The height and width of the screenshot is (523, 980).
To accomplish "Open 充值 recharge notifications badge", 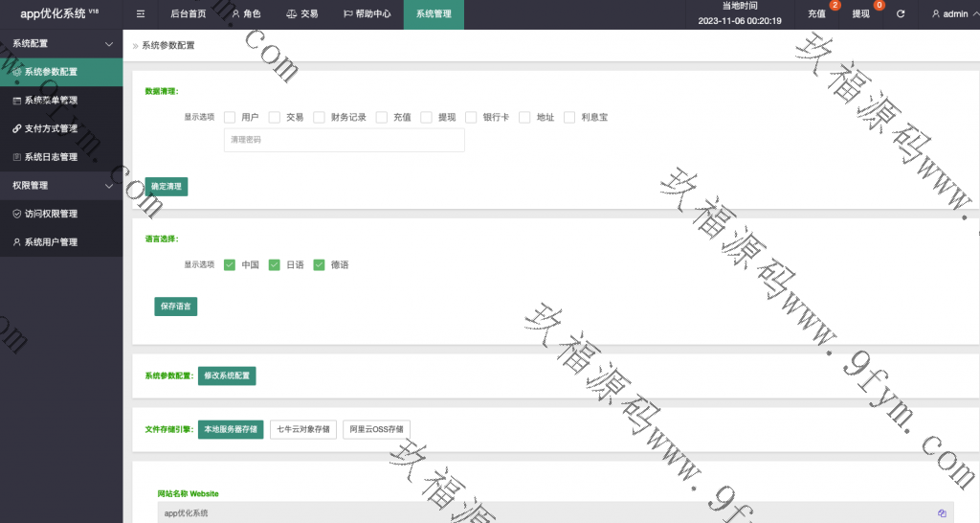I will 816,14.
